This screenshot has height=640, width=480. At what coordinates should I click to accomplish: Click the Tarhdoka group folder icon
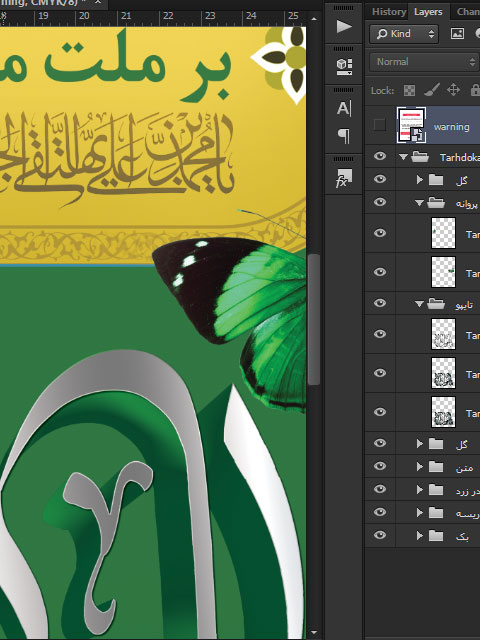pos(420,157)
